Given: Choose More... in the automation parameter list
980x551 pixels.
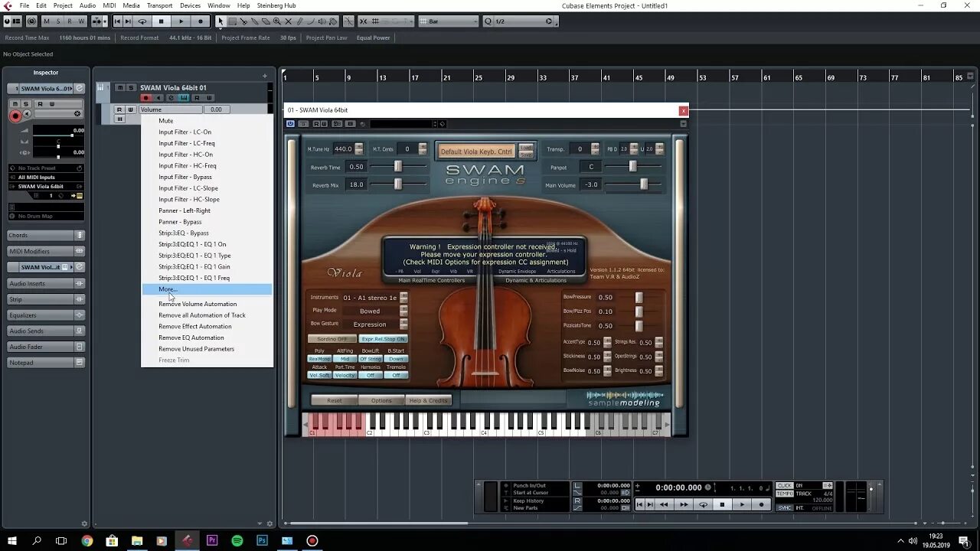Looking at the screenshot, I should pyautogui.click(x=207, y=289).
